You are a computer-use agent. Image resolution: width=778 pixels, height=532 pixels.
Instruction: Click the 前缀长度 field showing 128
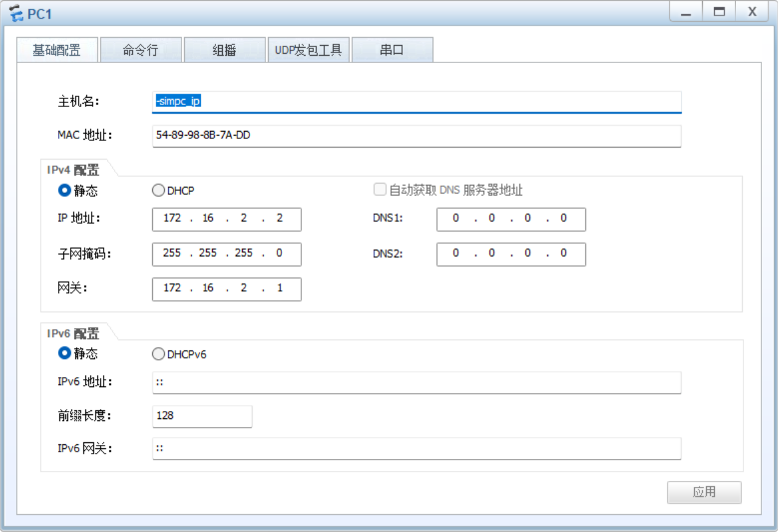(x=202, y=416)
